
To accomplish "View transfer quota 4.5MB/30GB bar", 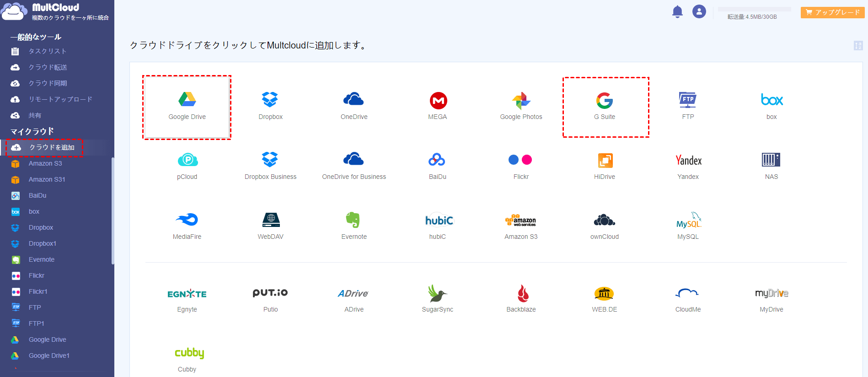I will [754, 9].
